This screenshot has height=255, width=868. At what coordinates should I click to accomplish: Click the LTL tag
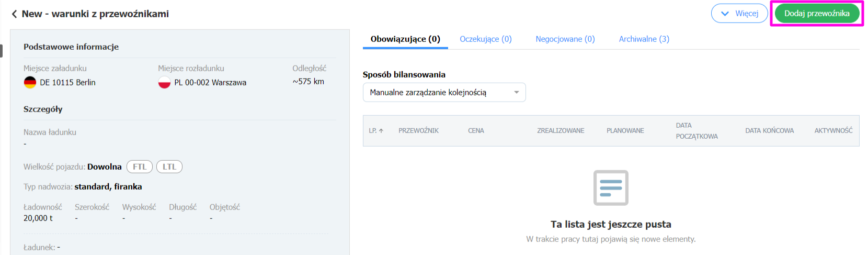pyautogui.click(x=169, y=167)
